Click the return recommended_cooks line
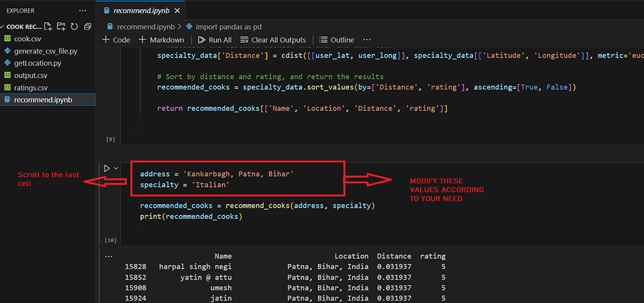The width and height of the screenshot is (644, 303). point(302,109)
